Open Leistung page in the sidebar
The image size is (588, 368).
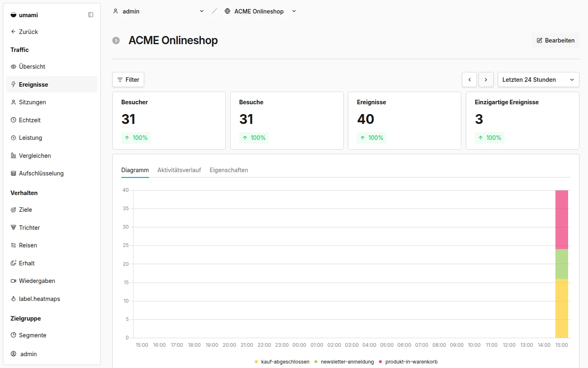point(52,138)
